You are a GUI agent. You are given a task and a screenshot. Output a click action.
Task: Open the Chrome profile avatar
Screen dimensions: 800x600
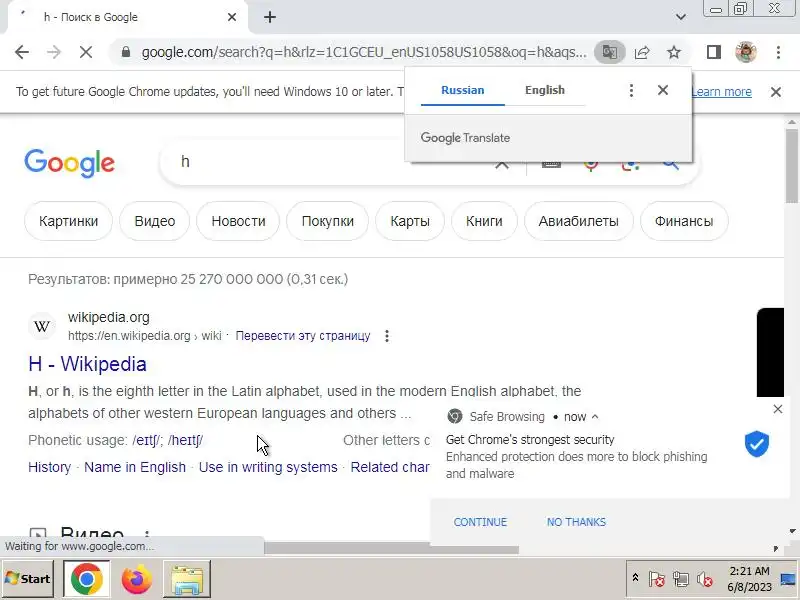[745, 52]
